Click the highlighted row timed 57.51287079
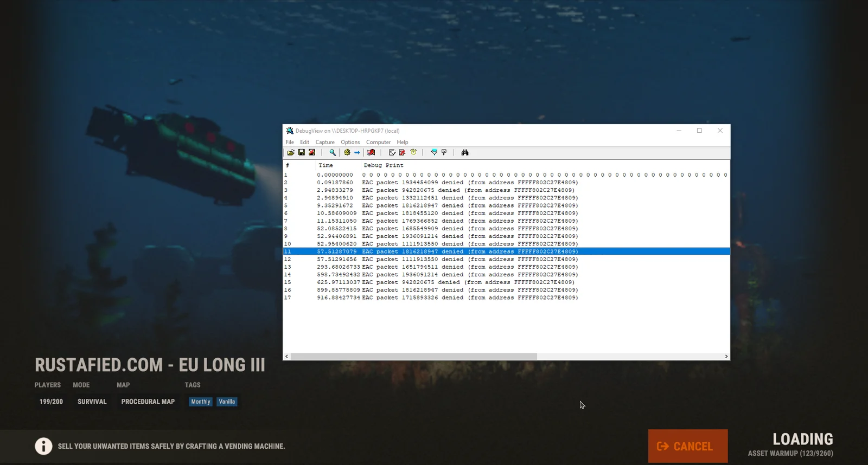868x465 pixels. [x=507, y=251]
